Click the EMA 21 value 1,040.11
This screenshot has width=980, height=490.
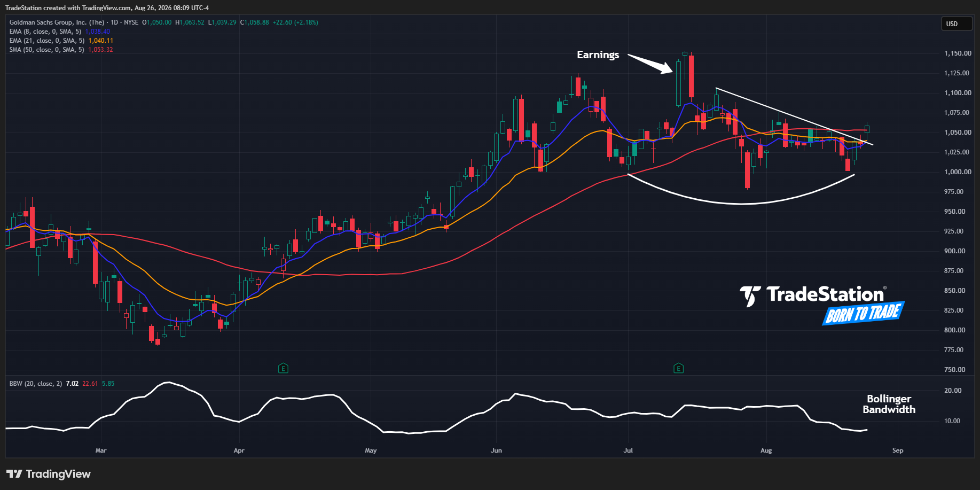click(x=101, y=41)
